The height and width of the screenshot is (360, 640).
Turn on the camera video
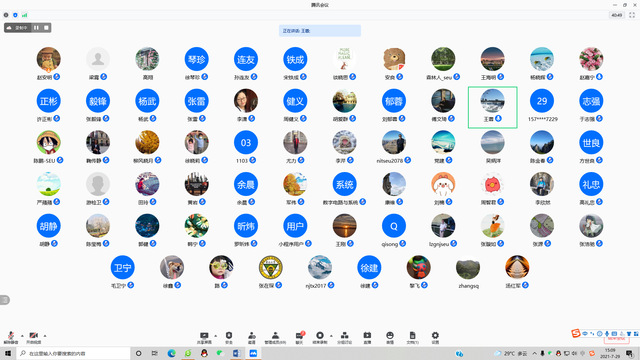[33, 337]
